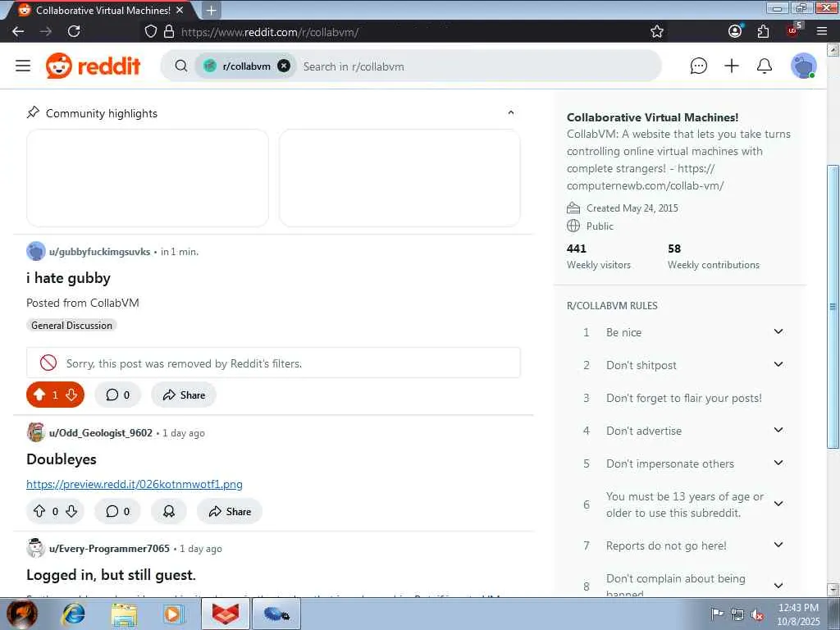
Task: Open notifications bell
Action: pyautogui.click(x=765, y=66)
